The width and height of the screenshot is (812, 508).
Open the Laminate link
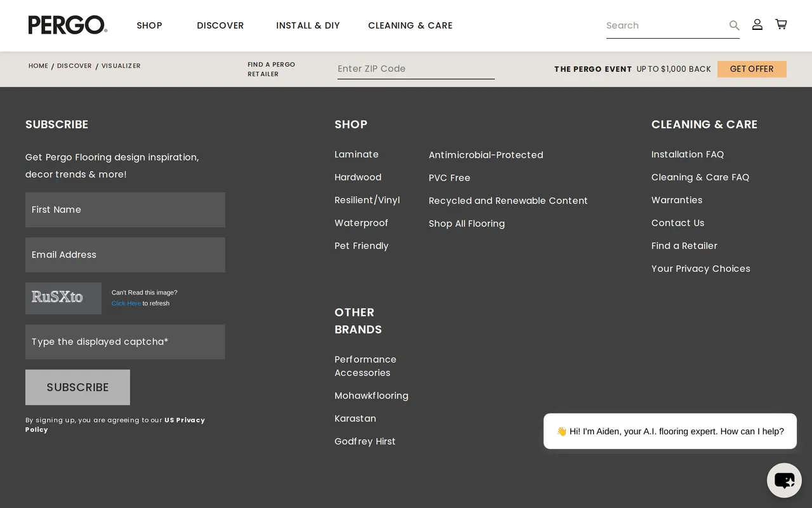(x=357, y=154)
